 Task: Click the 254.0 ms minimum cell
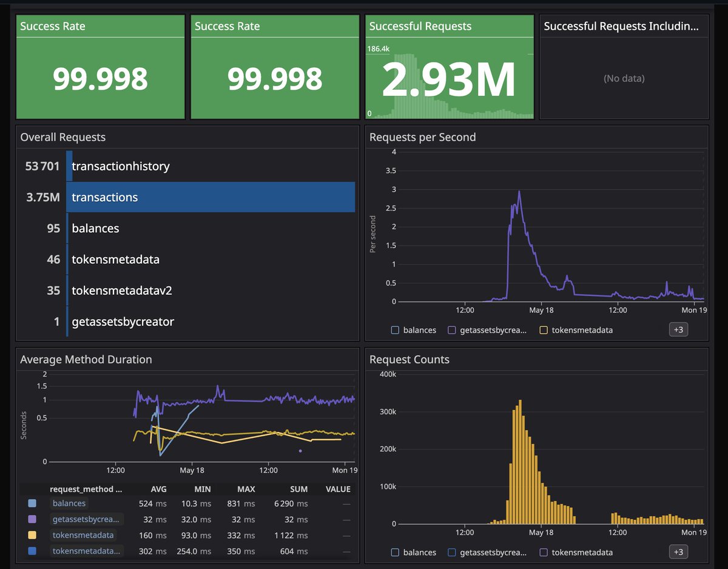tap(193, 551)
